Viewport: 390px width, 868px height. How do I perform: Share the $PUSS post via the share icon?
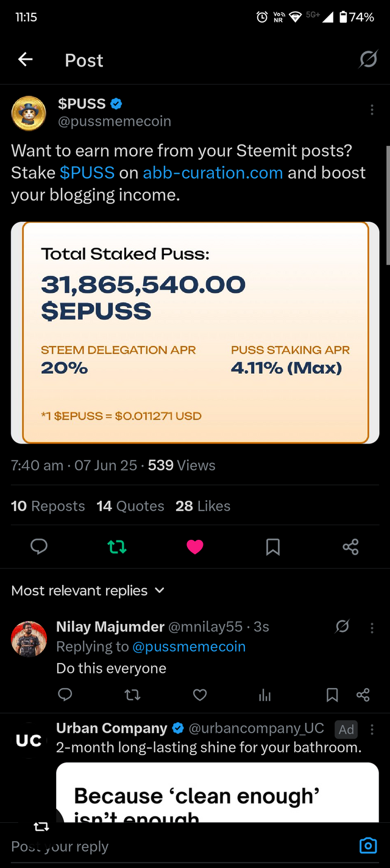pos(351,547)
